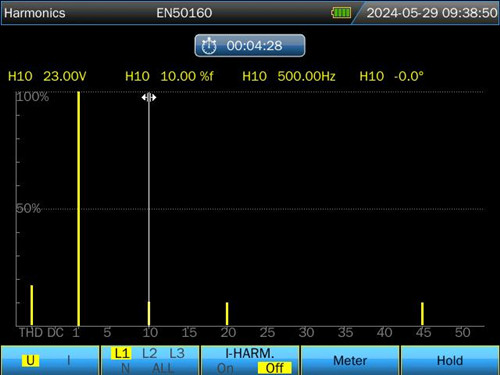The height and width of the screenshot is (375, 500).
Task: Select neutral N channel
Action: pos(125,368)
